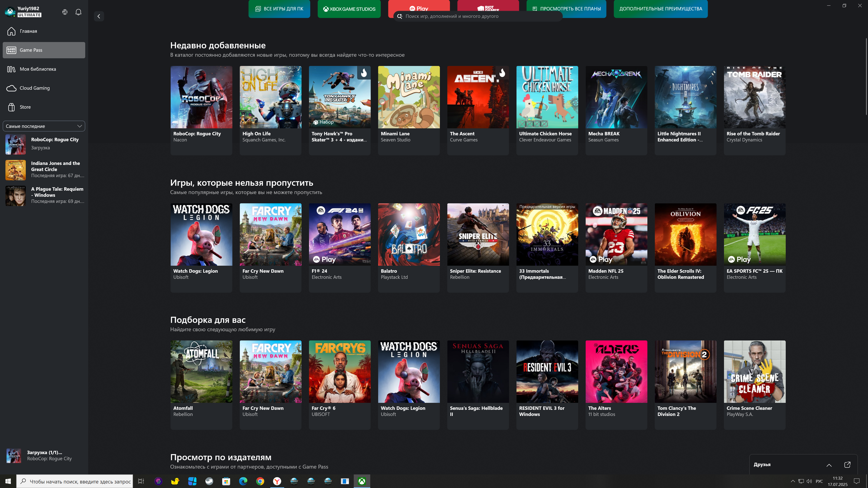This screenshot has width=868, height=488.
Task: Open RoboCop: Rogue City game card
Action: point(201,110)
